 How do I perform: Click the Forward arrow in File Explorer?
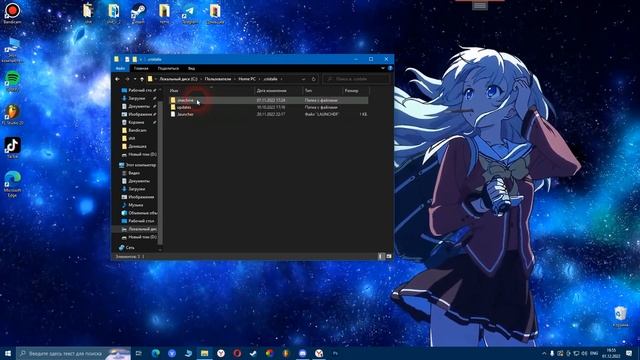coord(127,79)
